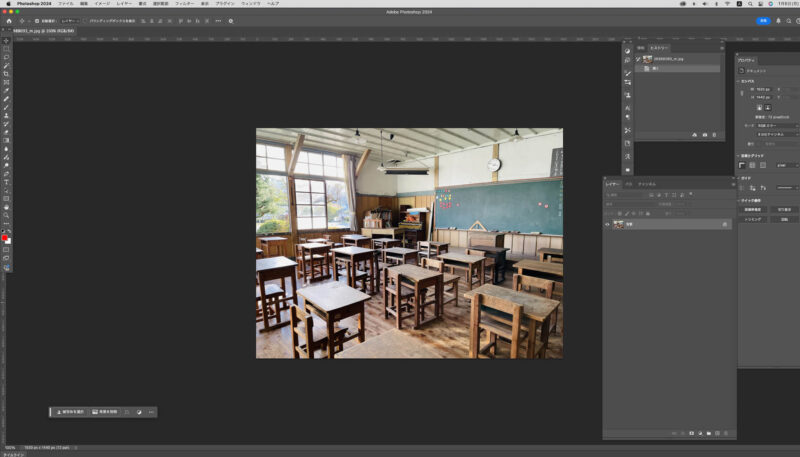
Task: Toggle Quick Mask mode below color swatches
Action: (6, 250)
